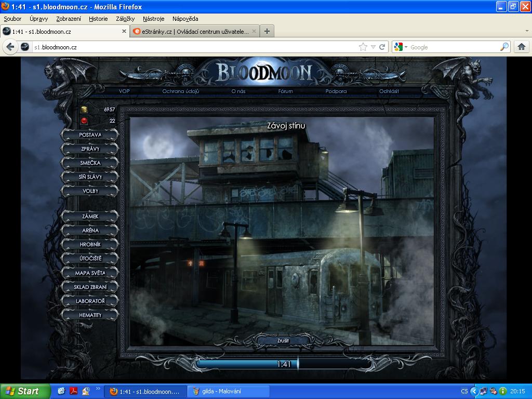
Task: Click the red hematite gem icon
Action: point(84,121)
